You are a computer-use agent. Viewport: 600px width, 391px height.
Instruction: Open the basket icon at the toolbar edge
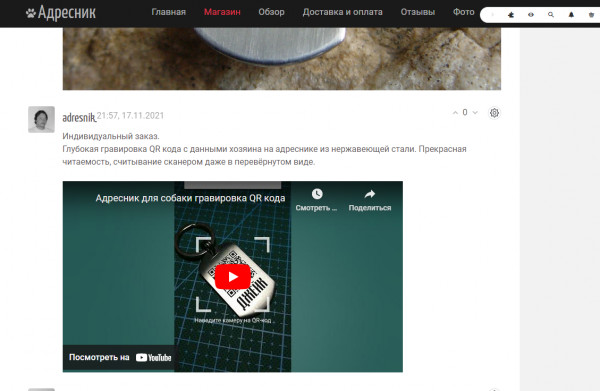[x=592, y=15]
